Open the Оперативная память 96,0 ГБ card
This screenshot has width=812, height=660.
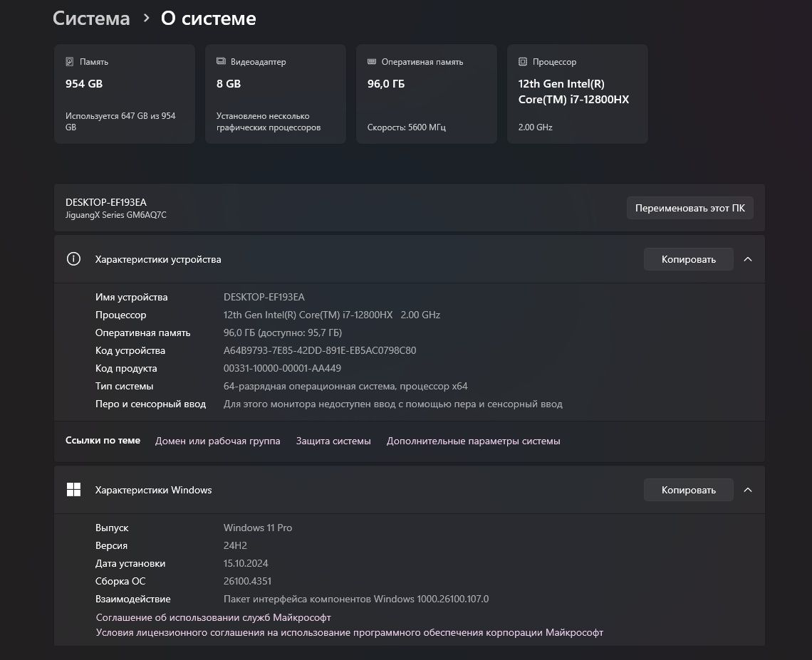pyautogui.click(x=427, y=94)
